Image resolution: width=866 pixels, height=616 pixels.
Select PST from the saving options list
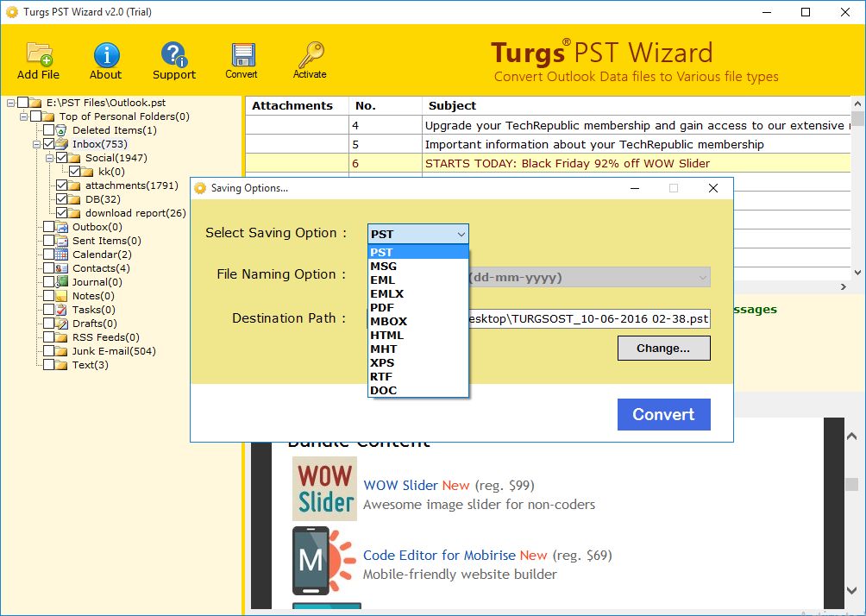418,253
